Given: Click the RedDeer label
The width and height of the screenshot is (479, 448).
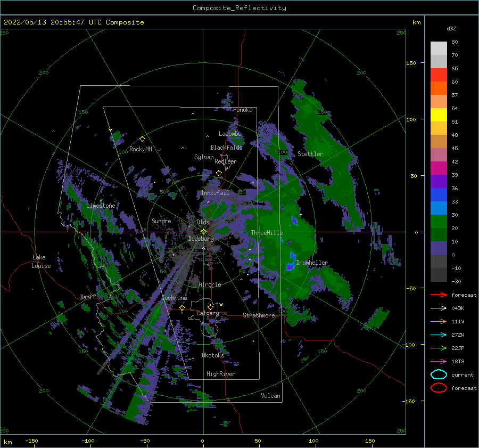Looking at the screenshot, I should pyautogui.click(x=226, y=161).
